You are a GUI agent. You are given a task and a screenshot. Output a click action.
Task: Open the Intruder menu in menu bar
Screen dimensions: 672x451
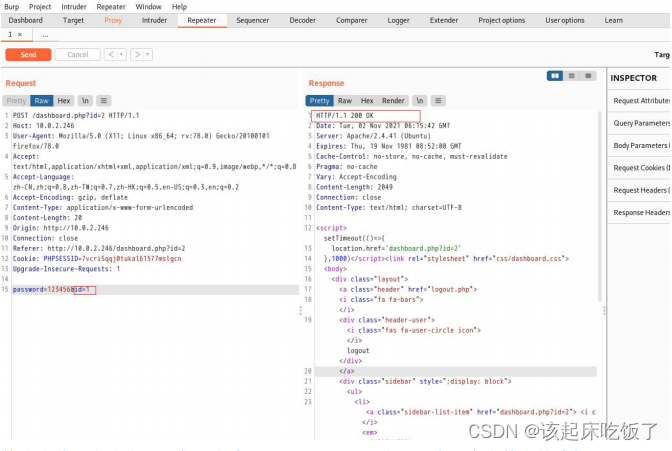click(x=74, y=7)
